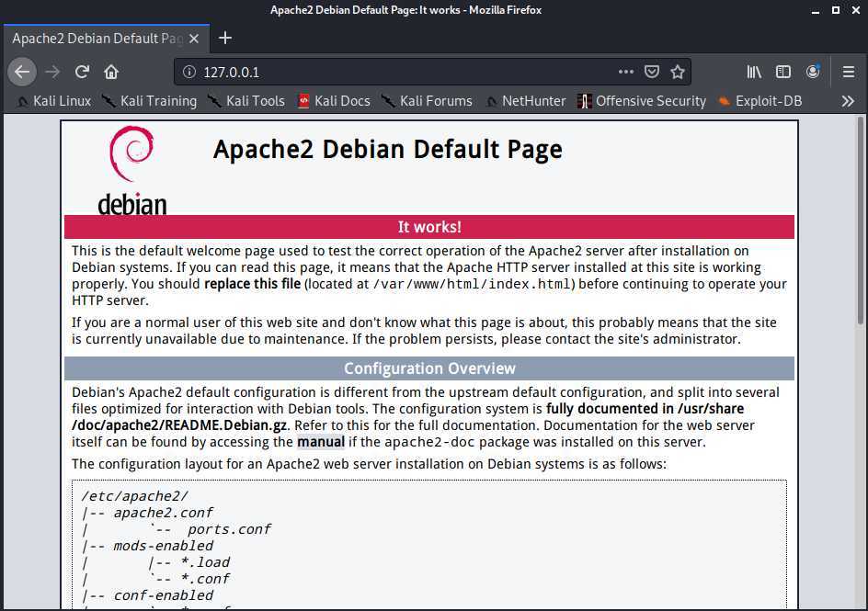Open the Firefox hamburger menu
Viewport: 868px width, 611px height.
[x=848, y=72]
